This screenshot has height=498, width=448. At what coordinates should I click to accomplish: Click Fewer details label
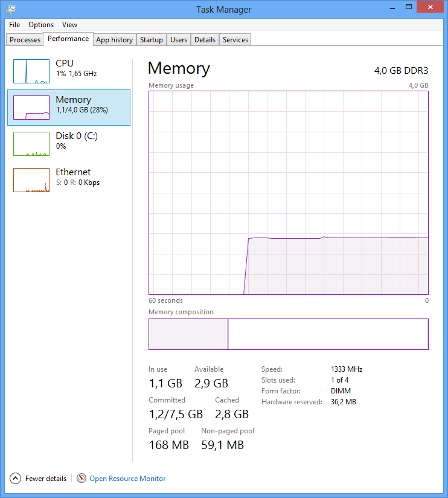[46, 478]
